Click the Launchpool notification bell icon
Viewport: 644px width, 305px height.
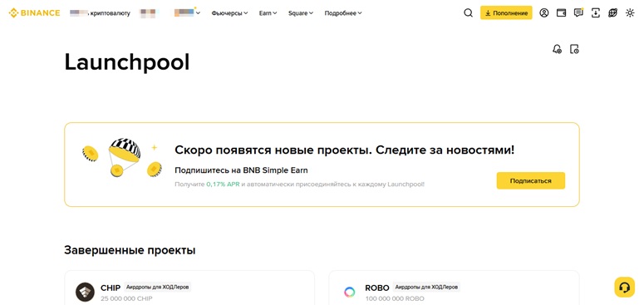click(x=557, y=49)
